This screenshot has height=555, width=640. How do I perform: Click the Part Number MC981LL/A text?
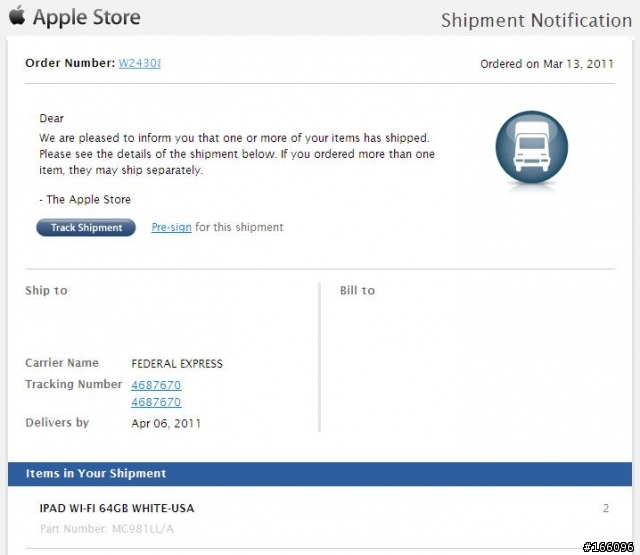click(x=107, y=529)
